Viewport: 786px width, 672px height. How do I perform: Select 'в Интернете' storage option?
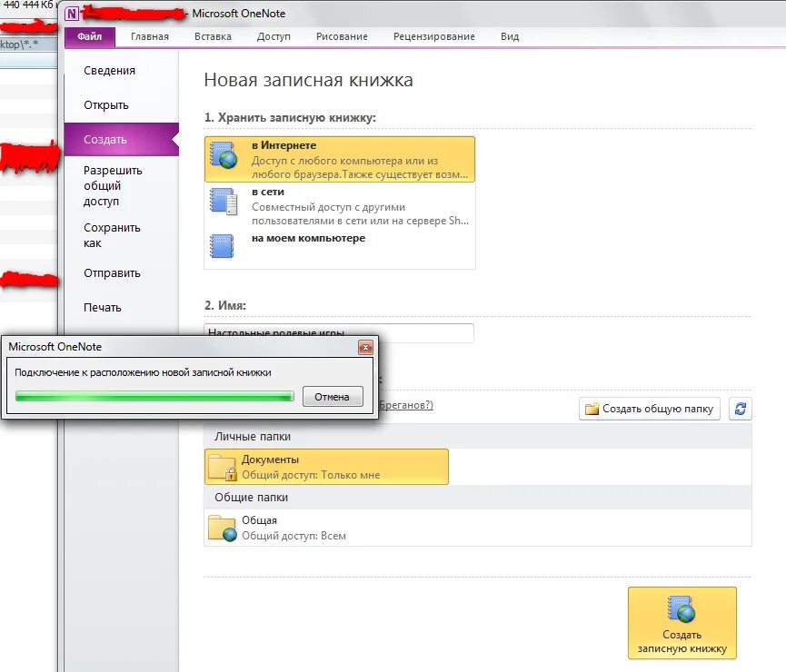click(339, 159)
